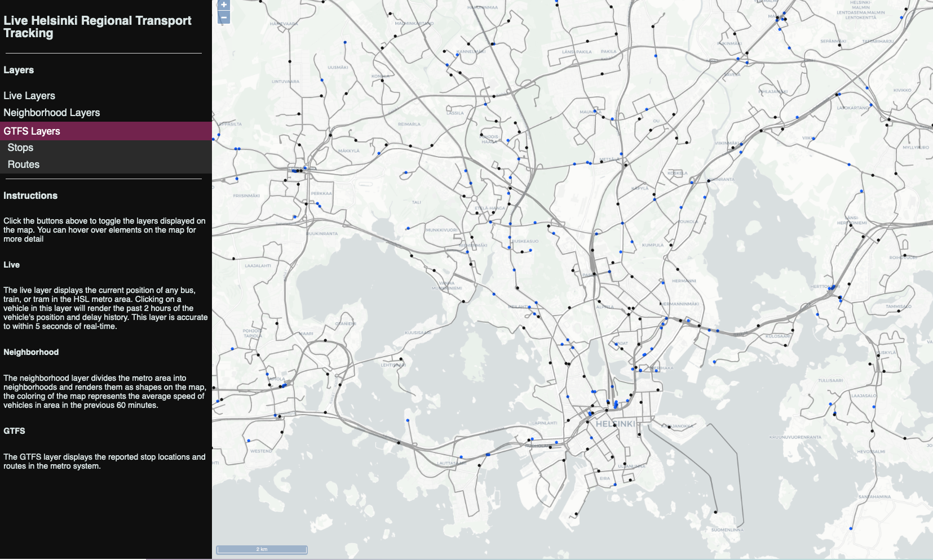The image size is (933, 560).
Task: Zoom out of the map
Action: (x=224, y=17)
